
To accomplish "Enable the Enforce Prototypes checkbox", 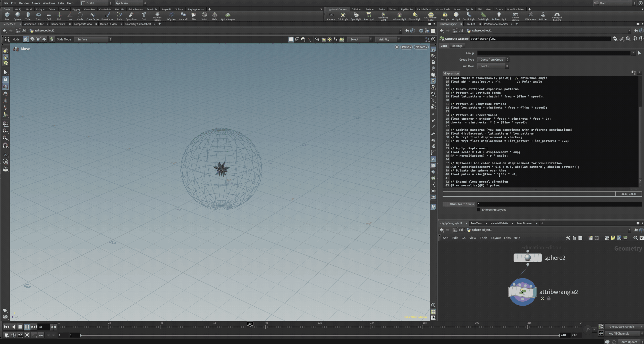I will [x=479, y=210].
